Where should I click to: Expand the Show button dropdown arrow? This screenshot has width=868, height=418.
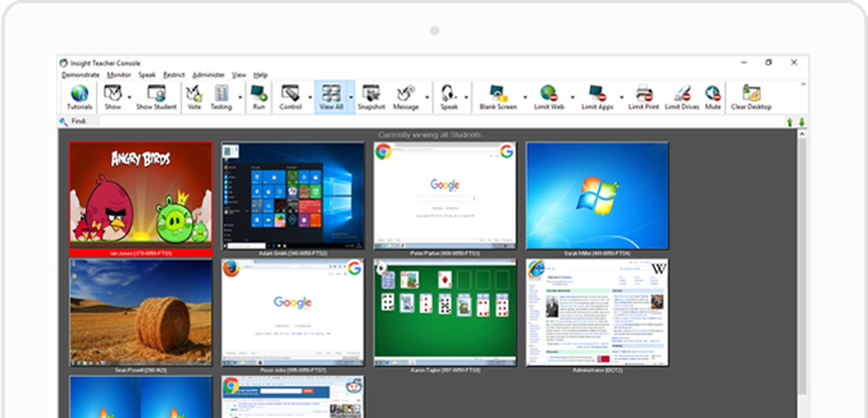click(x=129, y=97)
